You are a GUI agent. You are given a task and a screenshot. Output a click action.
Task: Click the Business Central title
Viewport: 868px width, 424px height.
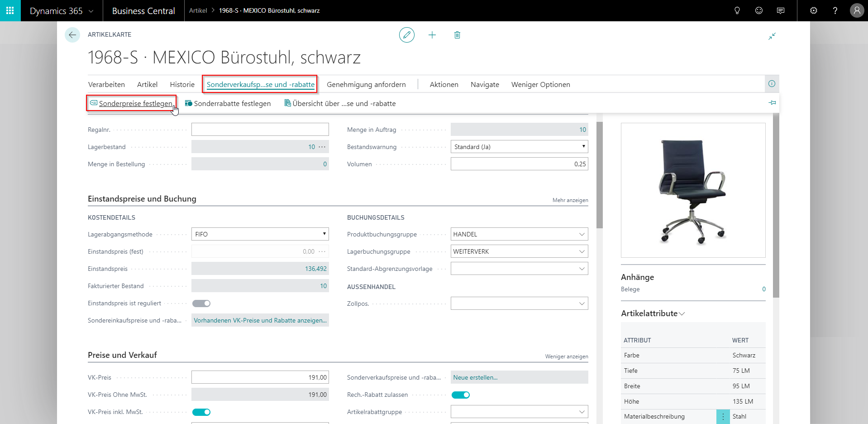[143, 11]
